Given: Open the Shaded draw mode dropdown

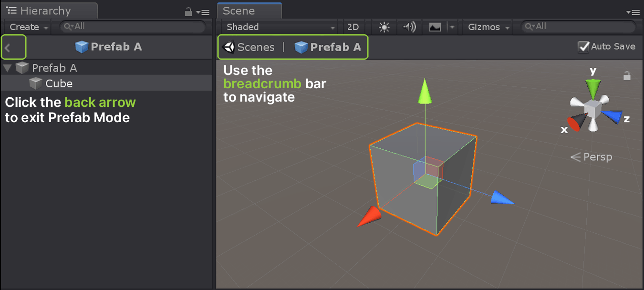Looking at the screenshot, I should pyautogui.click(x=280, y=27).
